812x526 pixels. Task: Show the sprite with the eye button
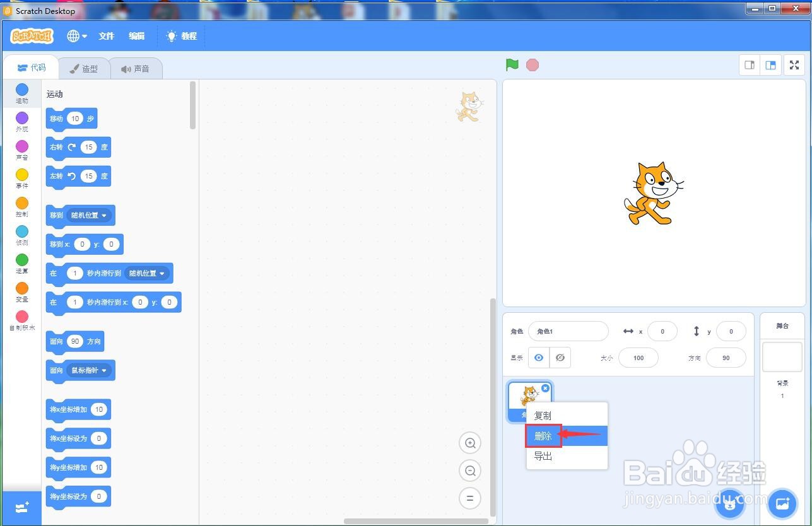pos(539,358)
